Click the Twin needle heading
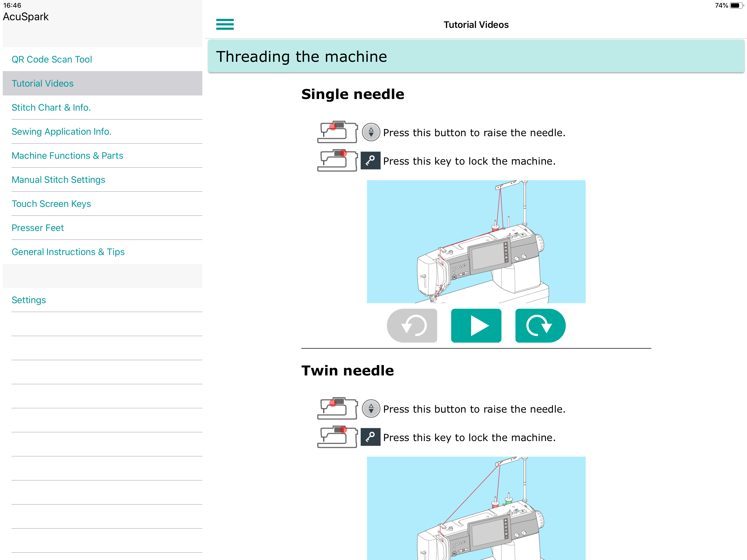Viewport: 747px width, 560px height. 348,371
